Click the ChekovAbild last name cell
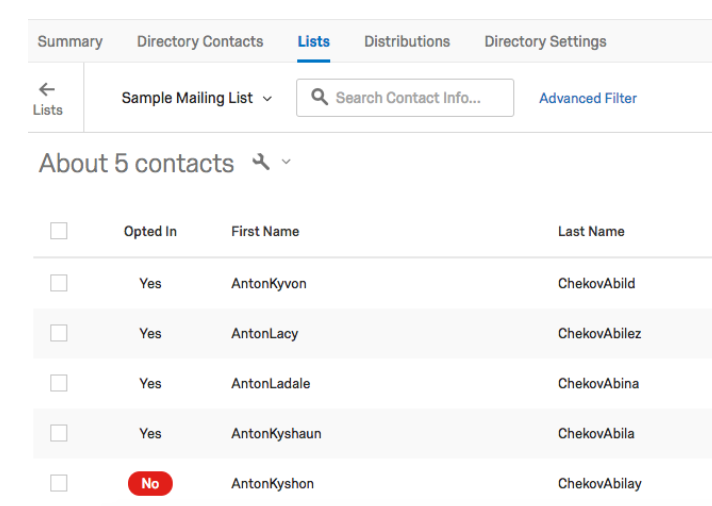712x506 pixels. [596, 283]
